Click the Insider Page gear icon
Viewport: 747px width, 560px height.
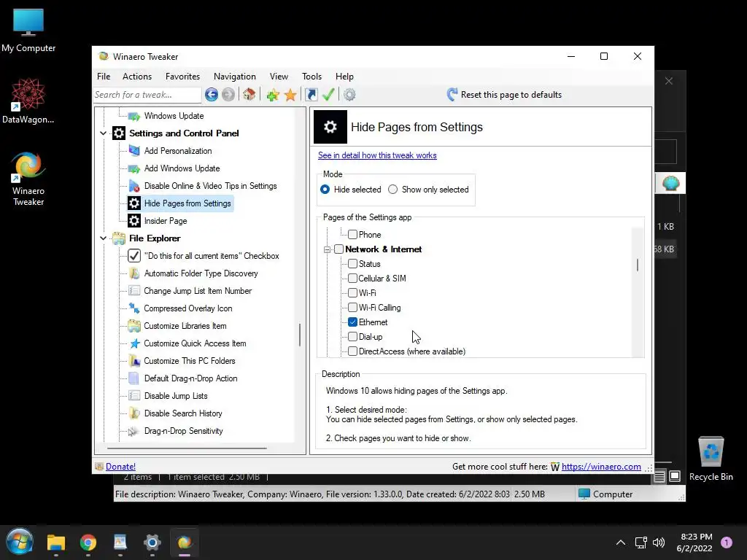click(x=134, y=221)
